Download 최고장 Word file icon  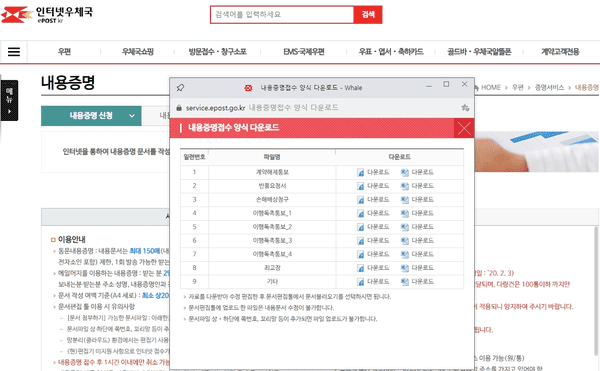click(x=404, y=268)
